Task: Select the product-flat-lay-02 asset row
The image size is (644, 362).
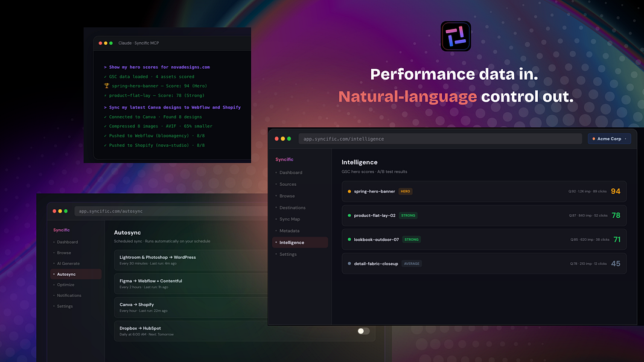Action: 484,215
